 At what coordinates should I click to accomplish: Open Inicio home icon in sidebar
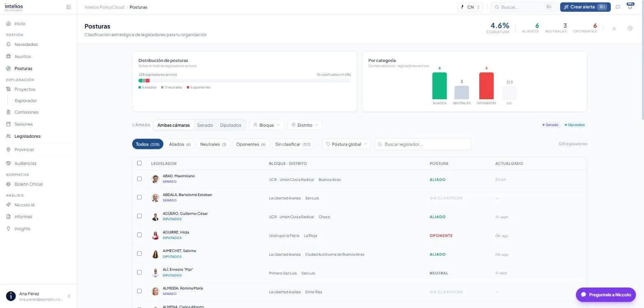tap(9, 24)
